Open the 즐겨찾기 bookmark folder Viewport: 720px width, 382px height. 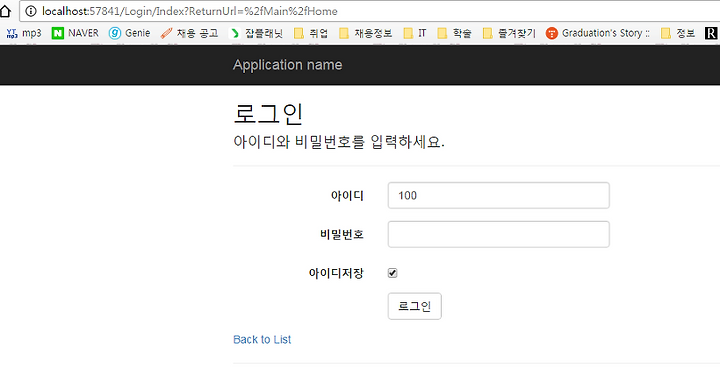[509, 33]
